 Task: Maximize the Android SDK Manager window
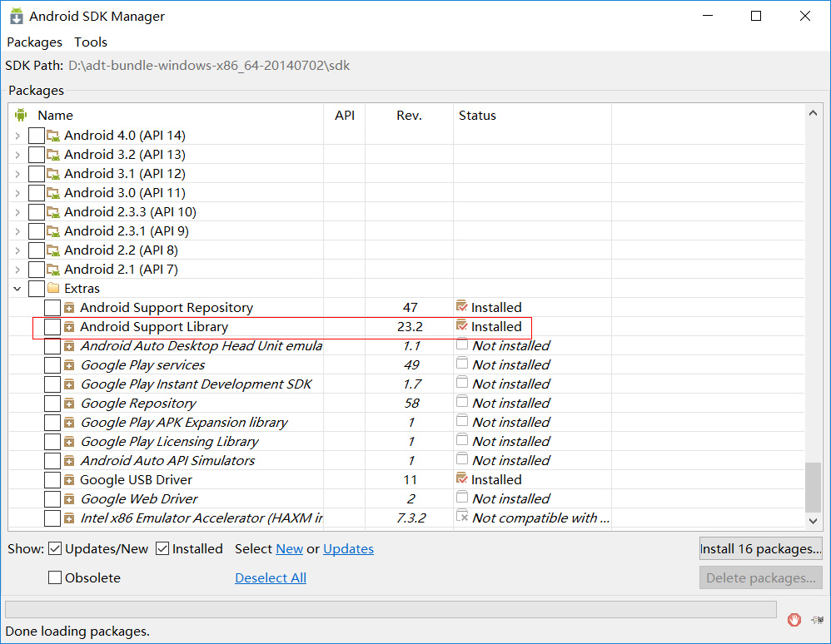point(756,16)
